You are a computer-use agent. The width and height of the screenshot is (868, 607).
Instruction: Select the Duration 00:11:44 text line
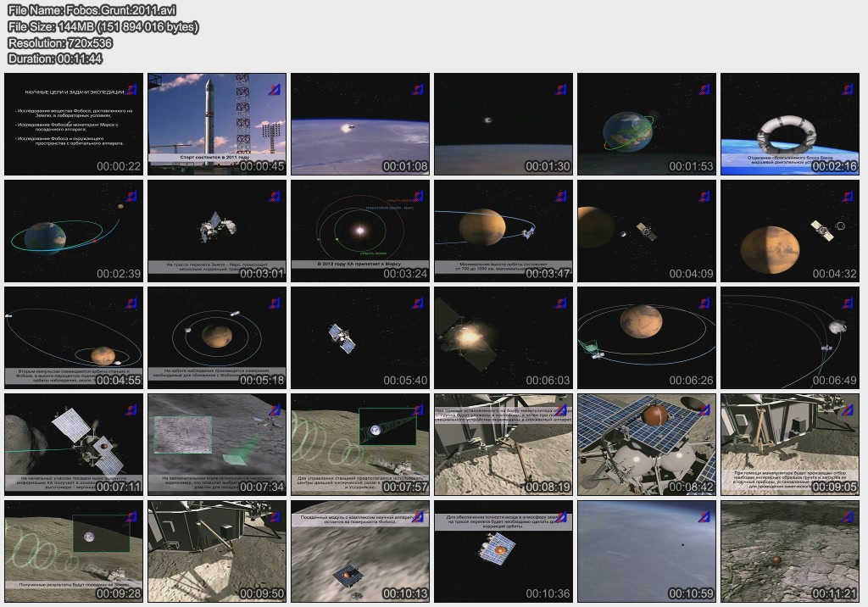click(x=55, y=58)
